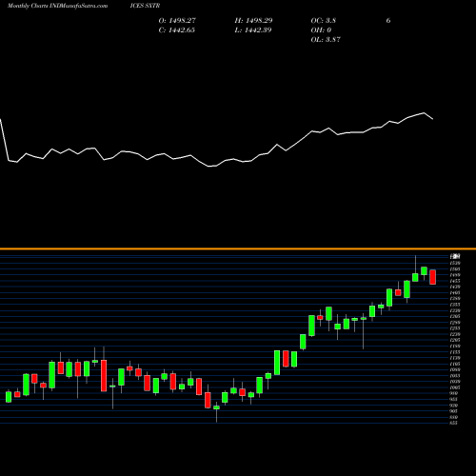
Task: Click the 'Monthly Charts INDMunafaSutra.com' title text
Action: (x=57, y=6)
